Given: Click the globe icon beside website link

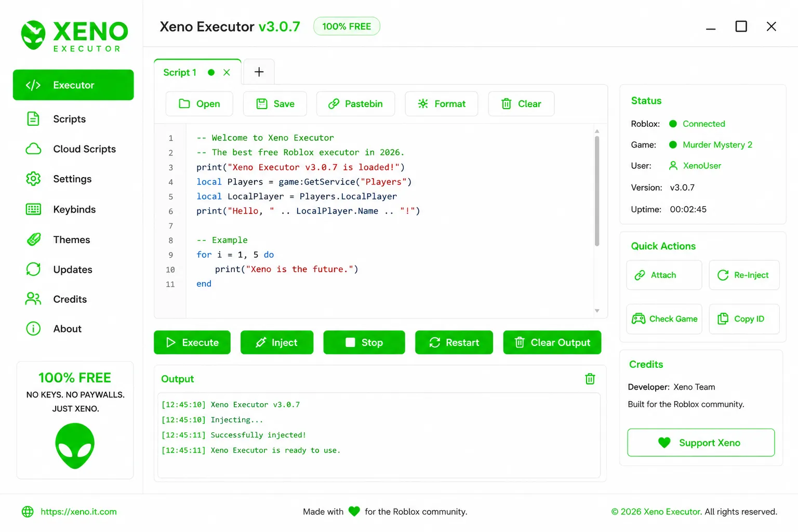Looking at the screenshot, I should (28, 512).
